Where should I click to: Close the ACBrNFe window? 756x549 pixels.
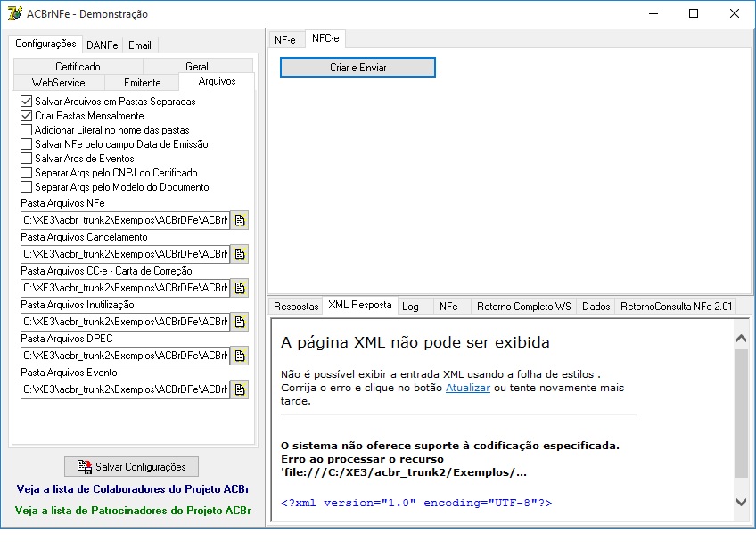click(x=735, y=13)
